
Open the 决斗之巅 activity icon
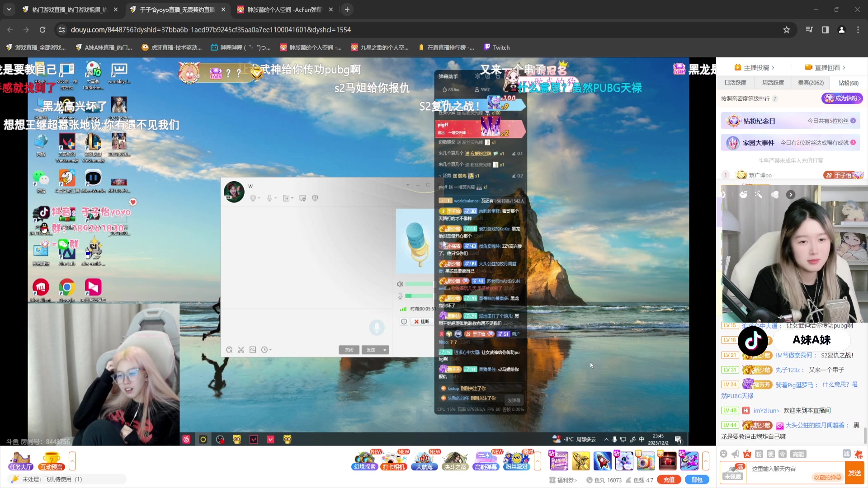(455, 461)
